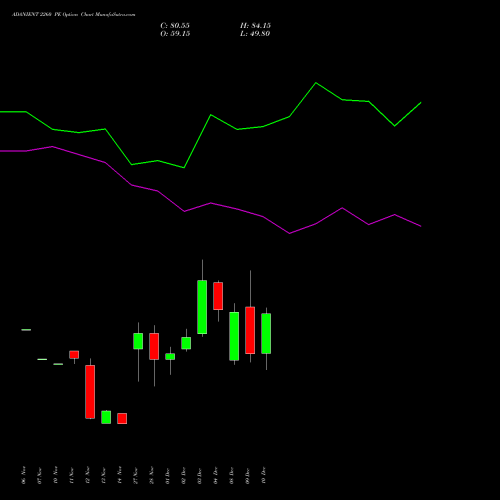Click the green 08 Dec candlestick

(234, 336)
